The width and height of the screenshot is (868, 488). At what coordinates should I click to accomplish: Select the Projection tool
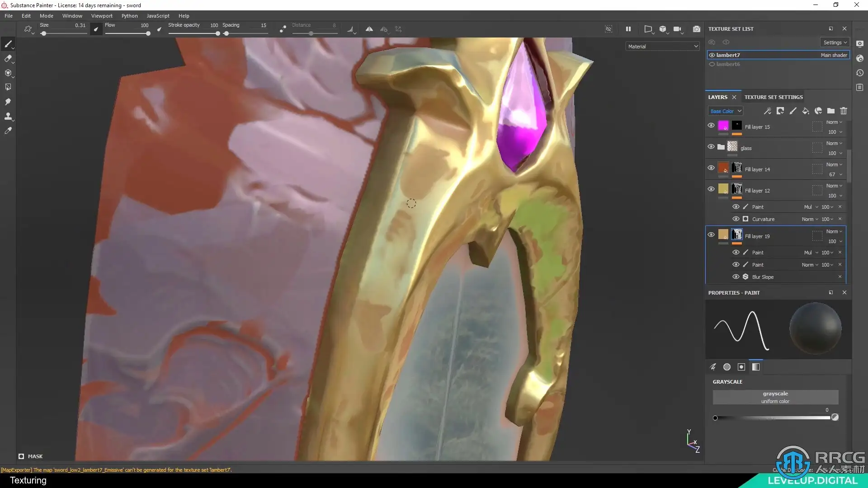[8, 73]
